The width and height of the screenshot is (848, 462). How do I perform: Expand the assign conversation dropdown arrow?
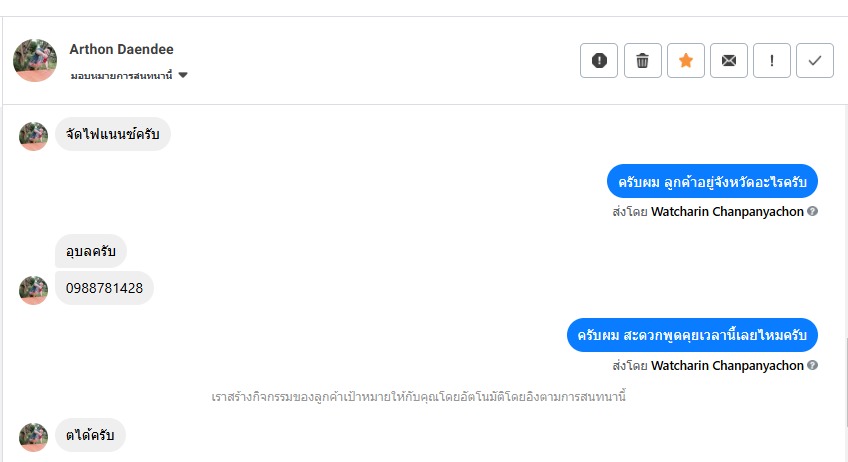(x=183, y=76)
